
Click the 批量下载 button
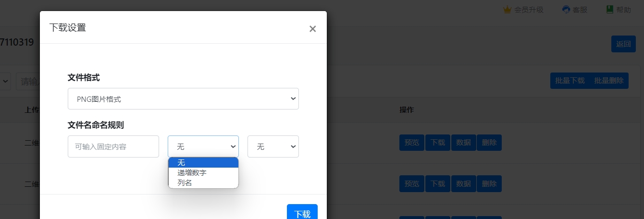tap(570, 81)
